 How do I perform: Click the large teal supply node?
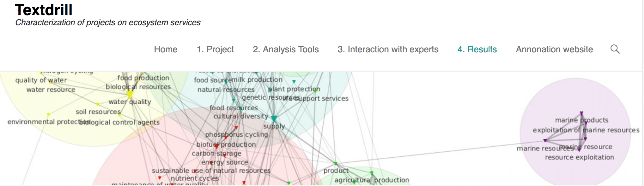click(274, 119)
